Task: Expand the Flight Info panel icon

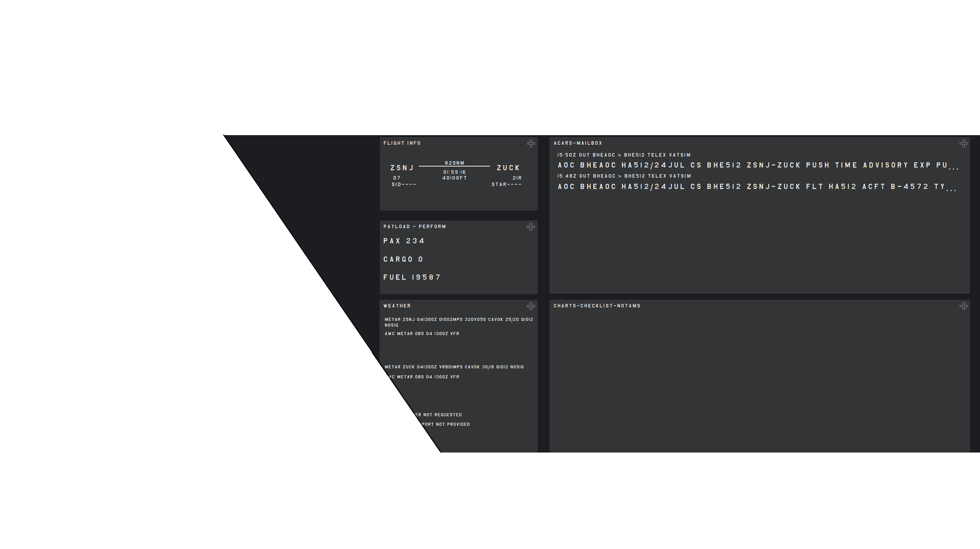Action: 530,144
